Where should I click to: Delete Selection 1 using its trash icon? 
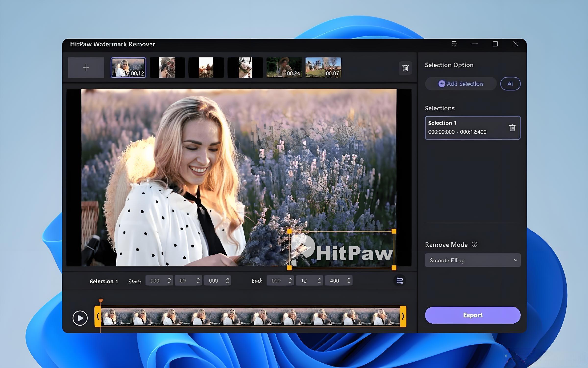tap(512, 128)
